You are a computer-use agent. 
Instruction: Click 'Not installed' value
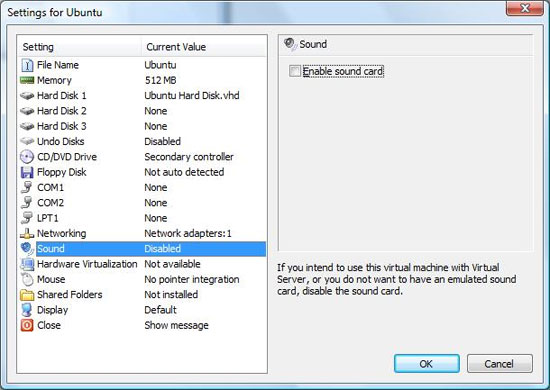[x=171, y=295]
